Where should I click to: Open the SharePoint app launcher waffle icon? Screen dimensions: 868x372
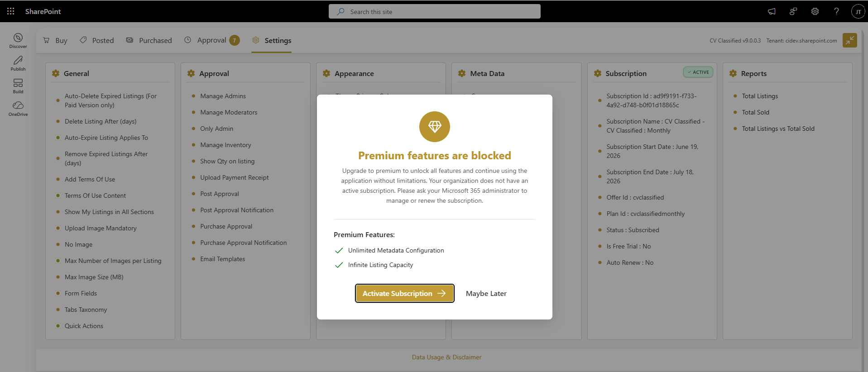point(11,11)
